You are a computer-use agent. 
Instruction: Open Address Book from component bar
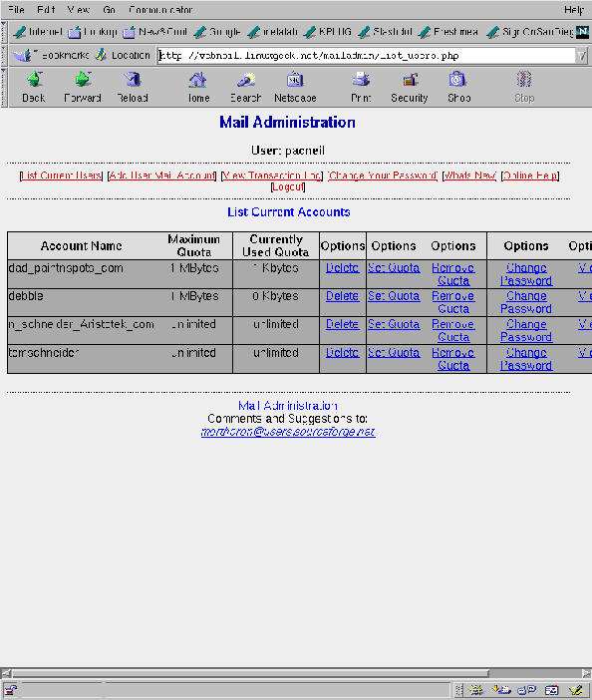click(x=551, y=690)
